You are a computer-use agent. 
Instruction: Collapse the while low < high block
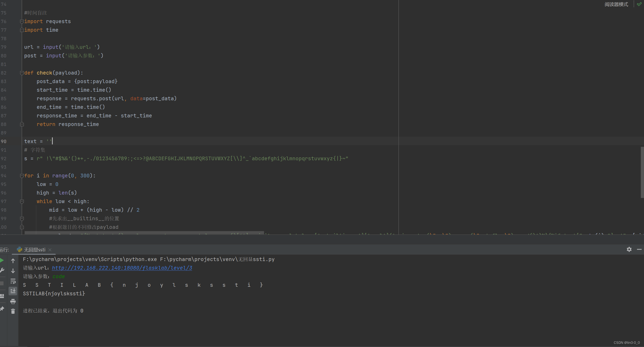tap(22, 202)
